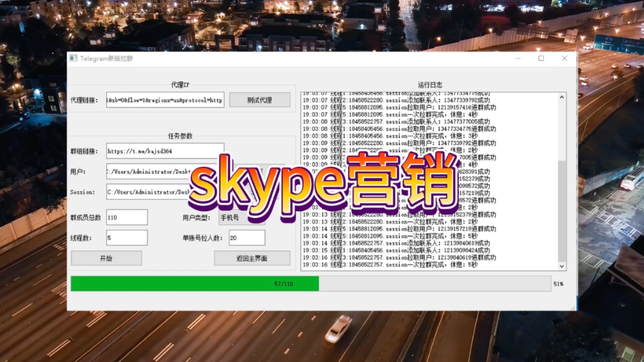Select log line 19:03:13 线程2 休息: 2秒
The height and width of the screenshot is (362, 644).
(390, 222)
